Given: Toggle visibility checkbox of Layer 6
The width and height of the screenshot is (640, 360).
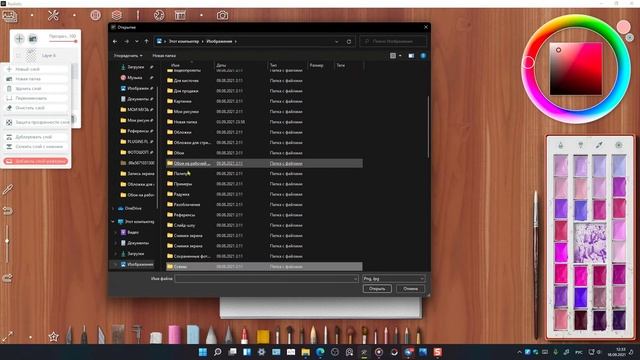Looking at the screenshot, I should [x=18, y=55].
